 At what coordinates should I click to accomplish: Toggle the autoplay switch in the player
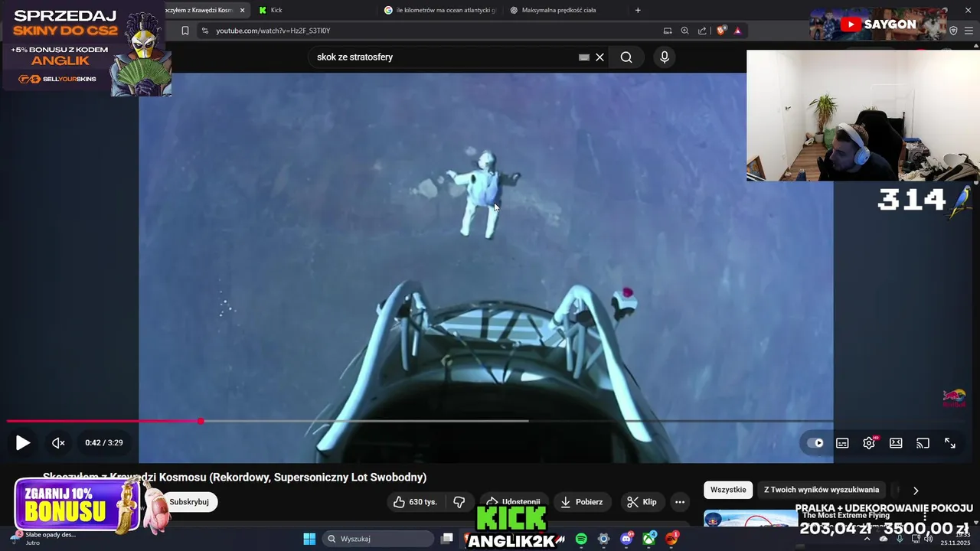pos(815,443)
